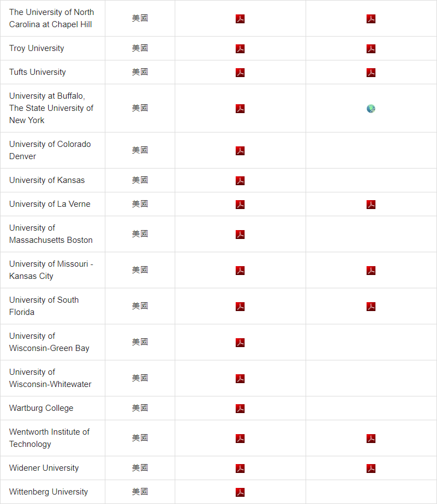The width and height of the screenshot is (437, 504).
Task: Click the Wartburg College name text
Action: click(41, 408)
